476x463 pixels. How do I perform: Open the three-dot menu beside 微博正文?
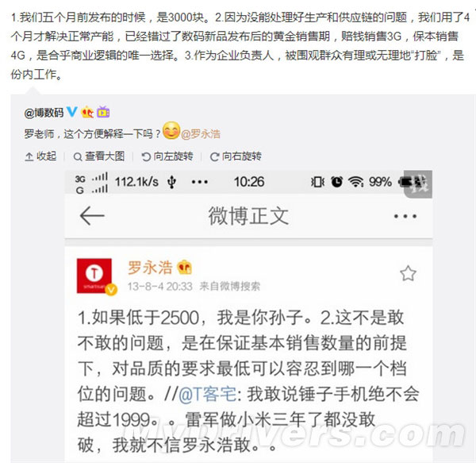click(405, 216)
